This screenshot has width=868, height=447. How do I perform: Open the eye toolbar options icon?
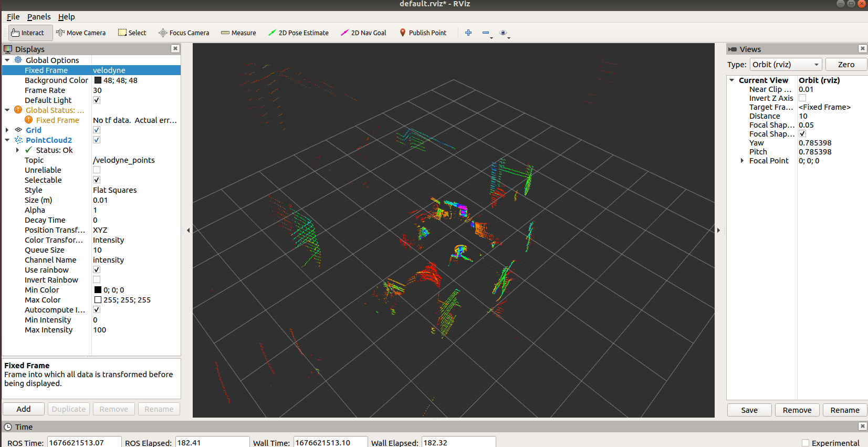coord(503,33)
